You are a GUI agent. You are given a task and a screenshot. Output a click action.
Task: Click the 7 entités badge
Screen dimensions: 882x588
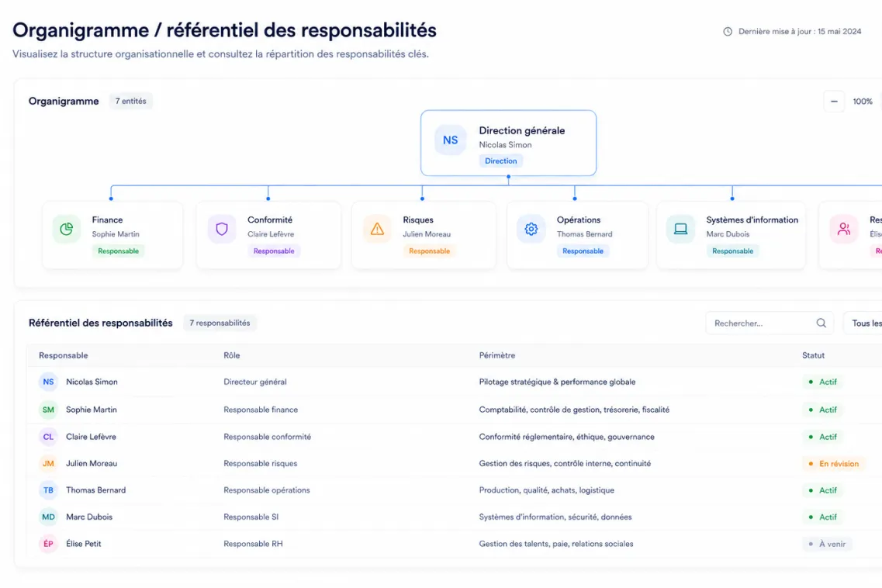(x=130, y=102)
